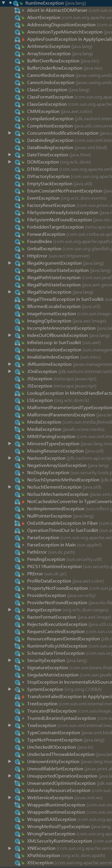Expand IllegalArgumentException subclasses
Image resolution: width=112 pixels, height=868 pixels.
tap(10, 263)
